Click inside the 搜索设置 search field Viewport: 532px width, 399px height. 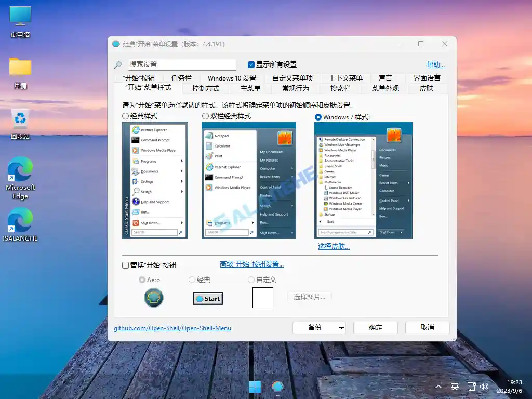(x=182, y=64)
